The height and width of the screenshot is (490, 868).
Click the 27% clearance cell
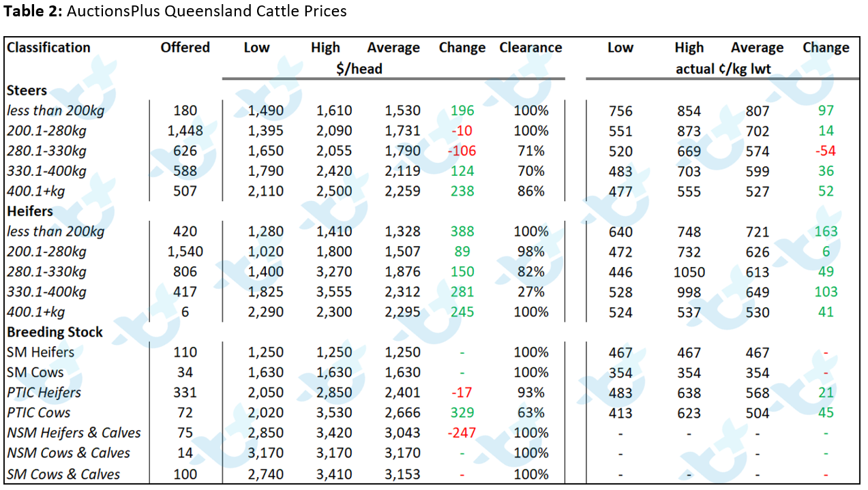pos(530,292)
